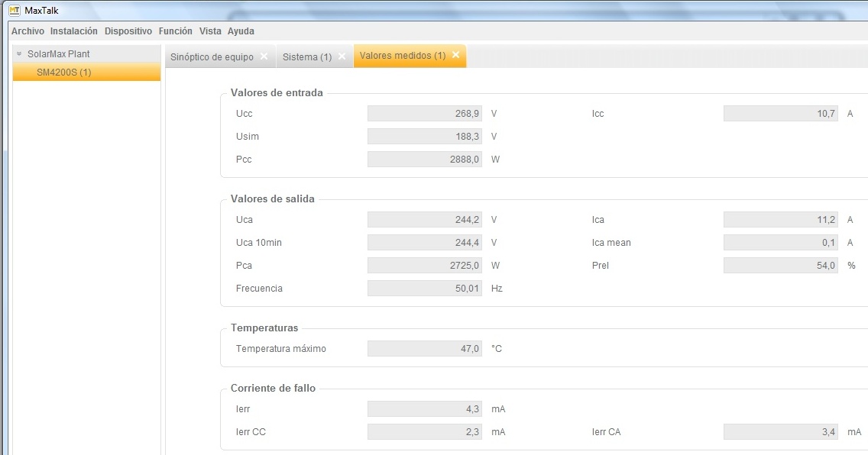Click the Pca value field 2725,0
Viewport: 868px width, 455px height.
425,266
